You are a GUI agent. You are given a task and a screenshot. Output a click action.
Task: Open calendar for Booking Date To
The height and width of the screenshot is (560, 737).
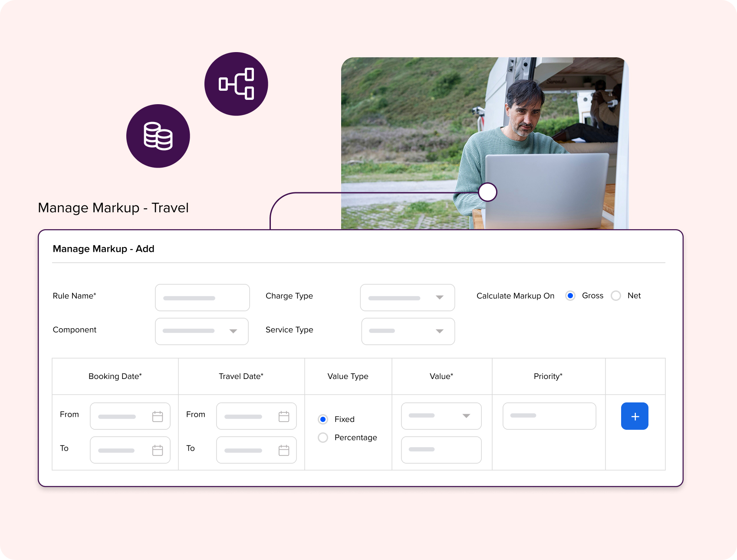(x=158, y=450)
